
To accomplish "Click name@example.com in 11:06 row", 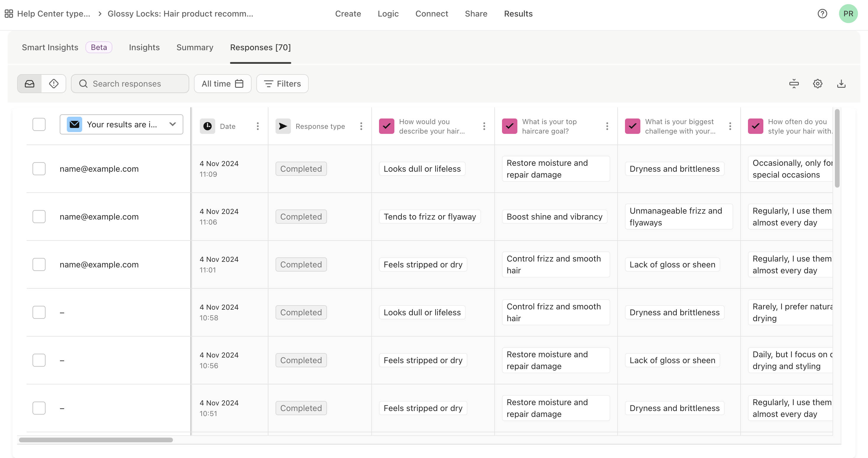I will point(99,217).
